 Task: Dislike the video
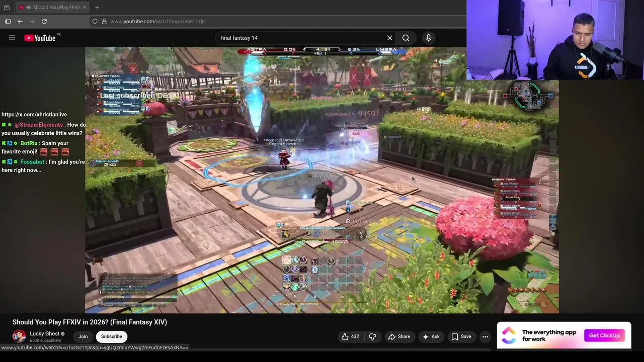coord(372,337)
